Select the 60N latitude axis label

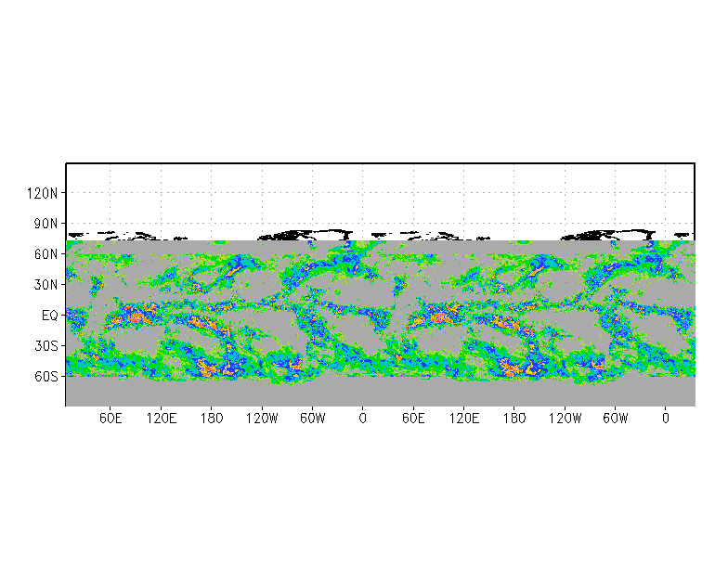46,254
